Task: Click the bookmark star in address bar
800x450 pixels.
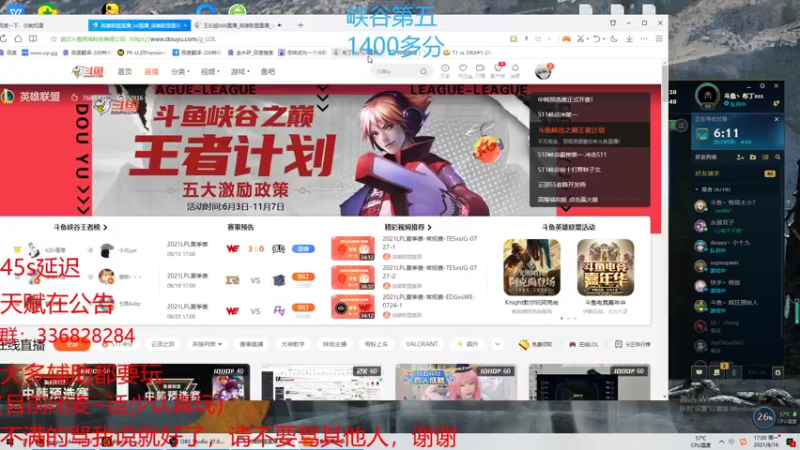Action: 54,39
